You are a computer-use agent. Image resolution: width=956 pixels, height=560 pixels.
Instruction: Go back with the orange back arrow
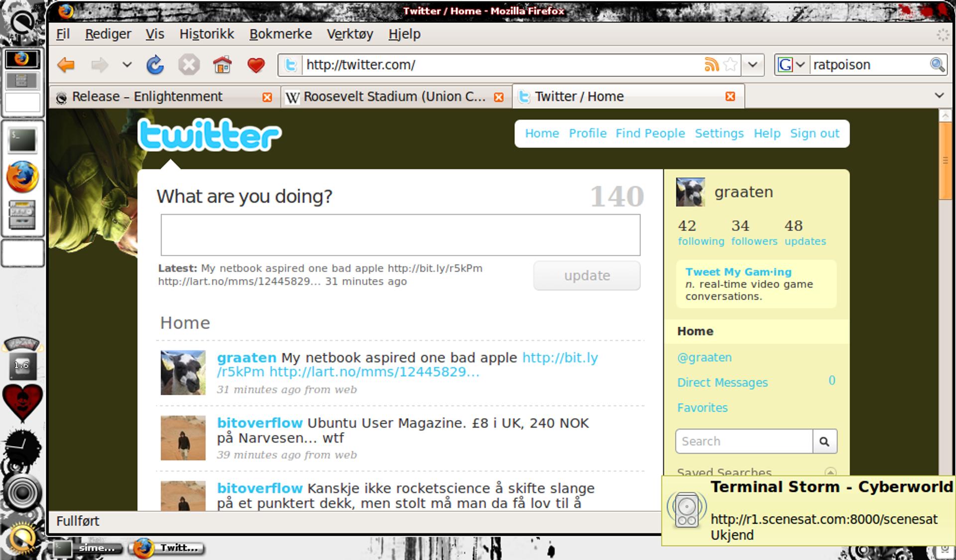pyautogui.click(x=66, y=65)
